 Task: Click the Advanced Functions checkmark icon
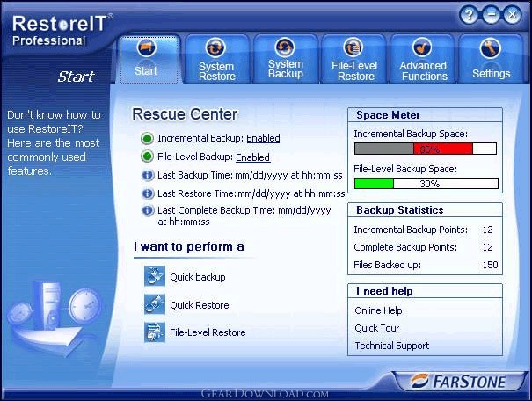[422, 47]
